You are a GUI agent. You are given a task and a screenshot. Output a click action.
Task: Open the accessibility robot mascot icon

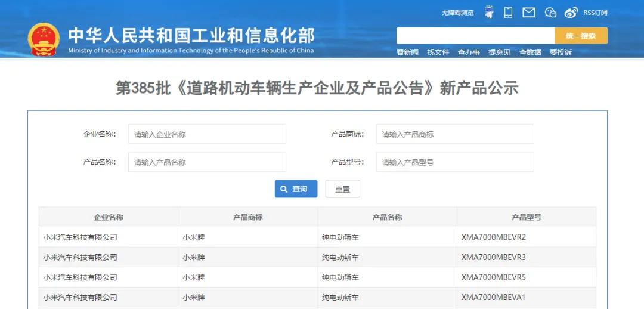489,12
